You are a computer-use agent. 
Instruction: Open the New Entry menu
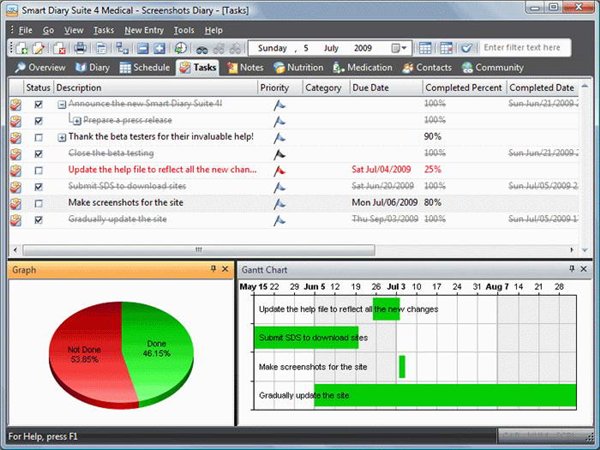pyautogui.click(x=144, y=30)
